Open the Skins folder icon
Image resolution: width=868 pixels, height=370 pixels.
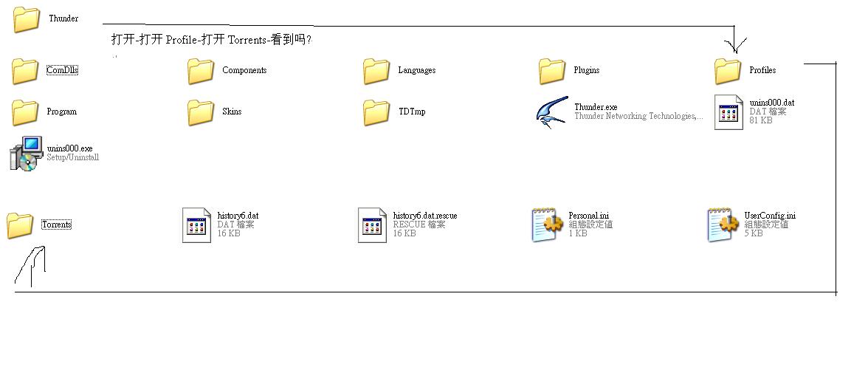[x=201, y=112]
